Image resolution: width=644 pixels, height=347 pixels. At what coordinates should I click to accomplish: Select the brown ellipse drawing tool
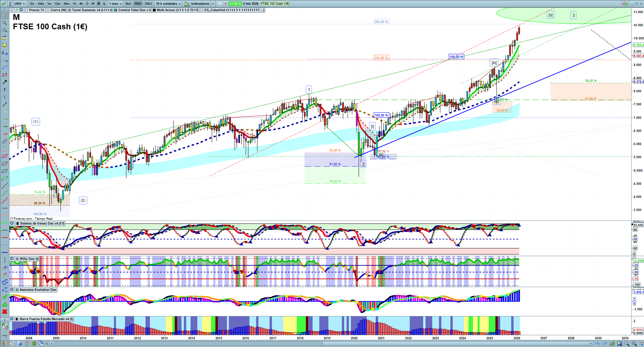[5, 164]
